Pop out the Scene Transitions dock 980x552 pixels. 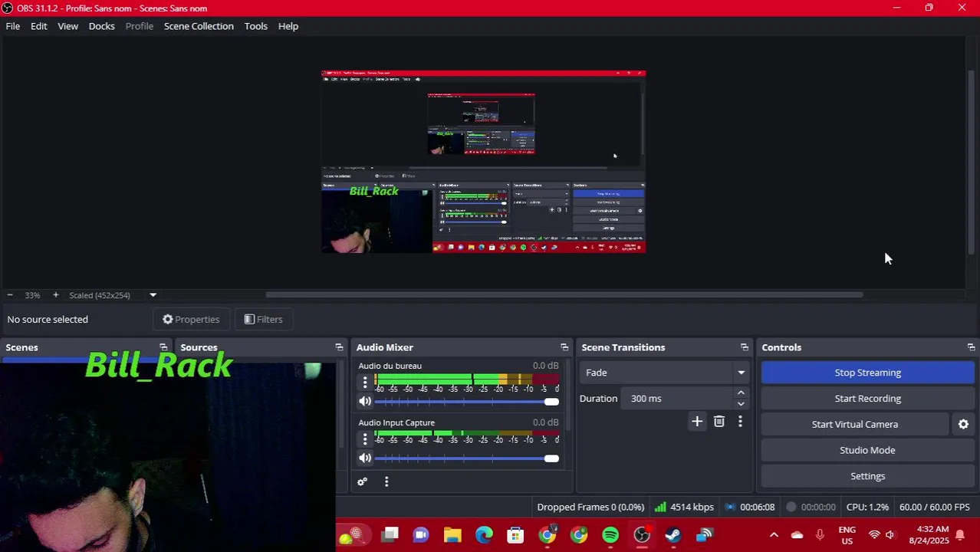tap(744, 348)
